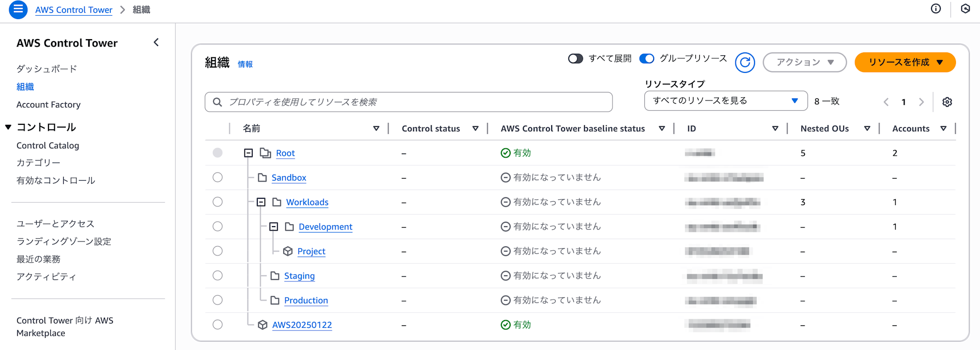Click AWS Control Tower breadcrumb link

coord(73,10)
